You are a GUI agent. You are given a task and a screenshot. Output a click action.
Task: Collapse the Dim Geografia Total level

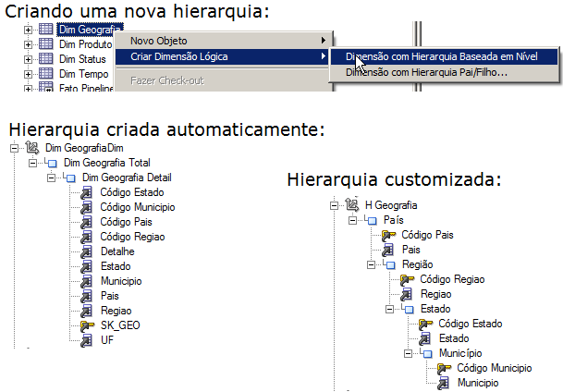(x=33, y=163)
